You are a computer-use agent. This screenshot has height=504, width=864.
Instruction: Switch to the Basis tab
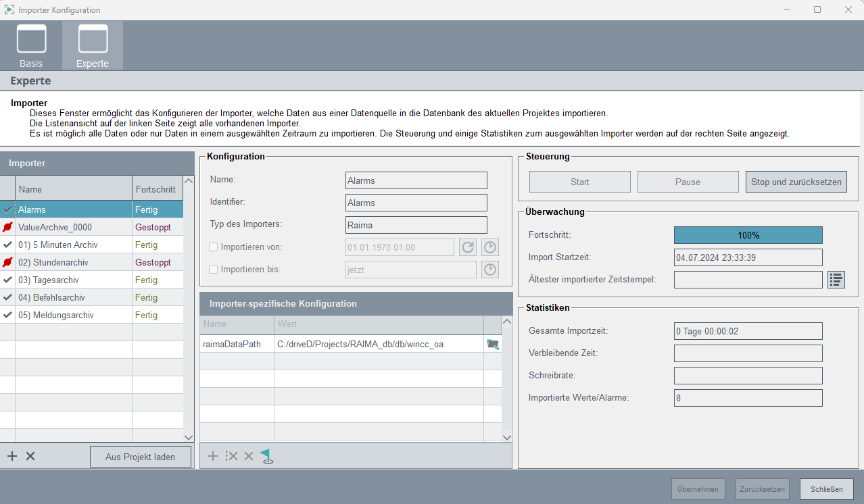pyautogui.click(x=31, y=45)
